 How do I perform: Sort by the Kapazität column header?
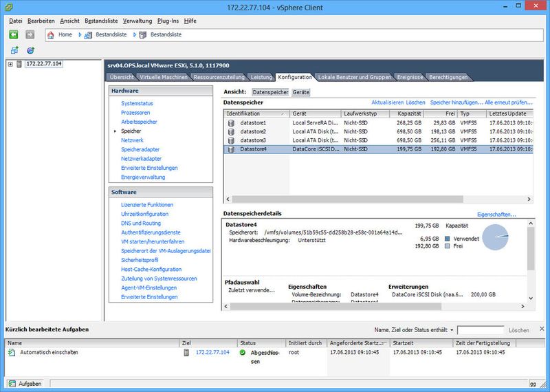tap(406, 113)
